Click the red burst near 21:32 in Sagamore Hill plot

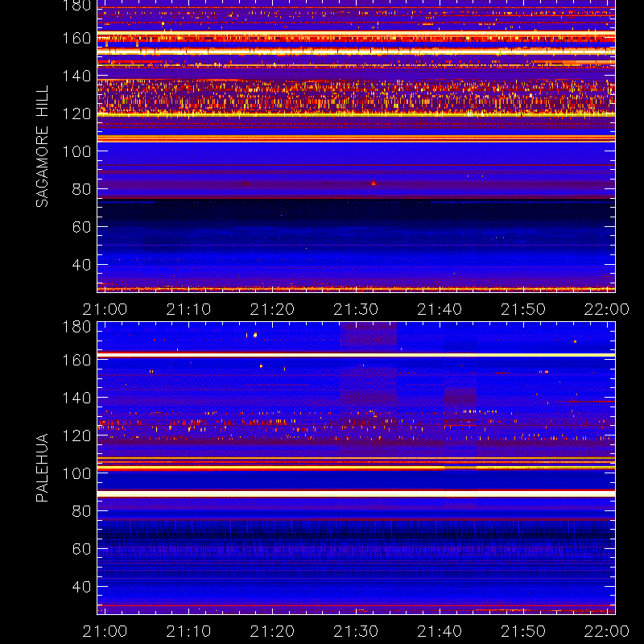tap(374, 184)
